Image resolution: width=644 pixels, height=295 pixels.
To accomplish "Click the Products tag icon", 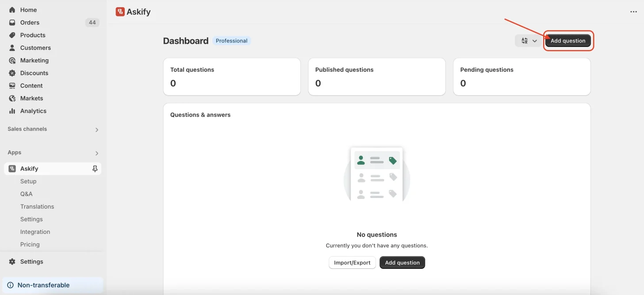I will (x=12, y=35).
